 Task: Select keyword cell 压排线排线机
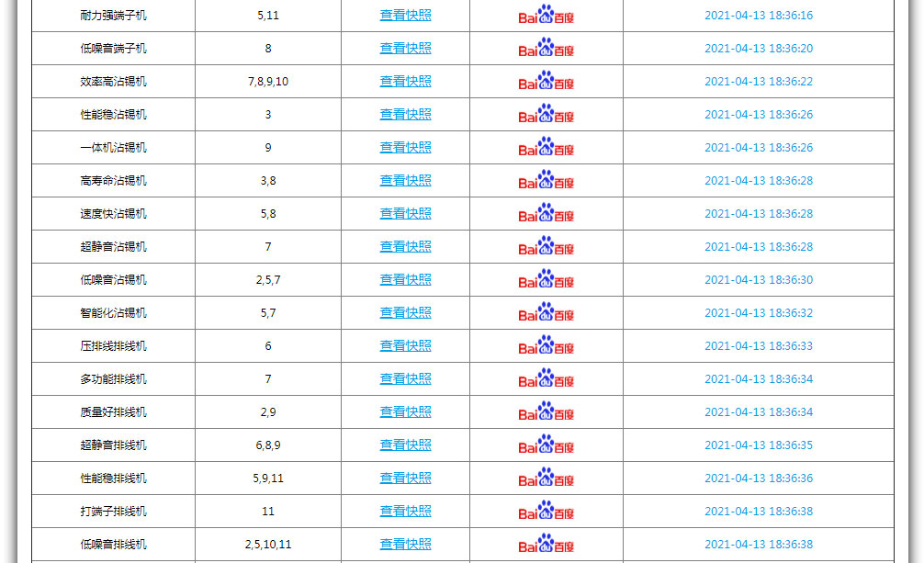point(113,345)
